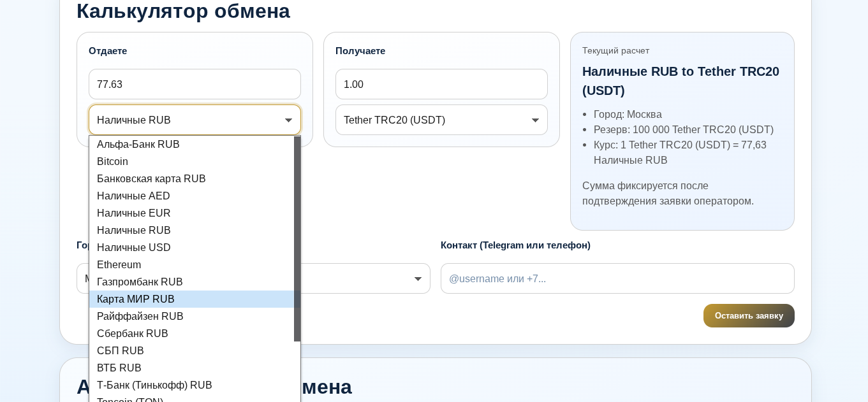Click the dropdown arrow on the give currency
Screen dimensions: 868x402
pos(289,120)
